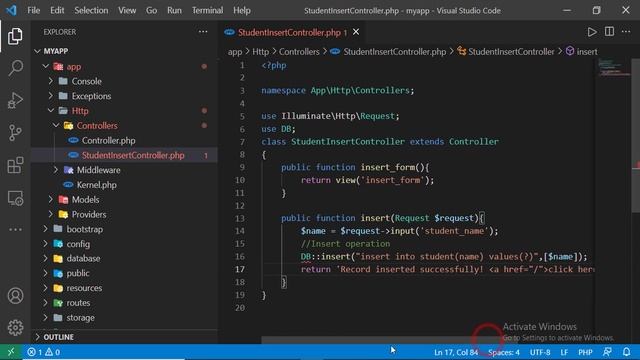Expand the OUTLINE section
The width and height of the screenshot is (640, 360).
click(x=124, y=337)
